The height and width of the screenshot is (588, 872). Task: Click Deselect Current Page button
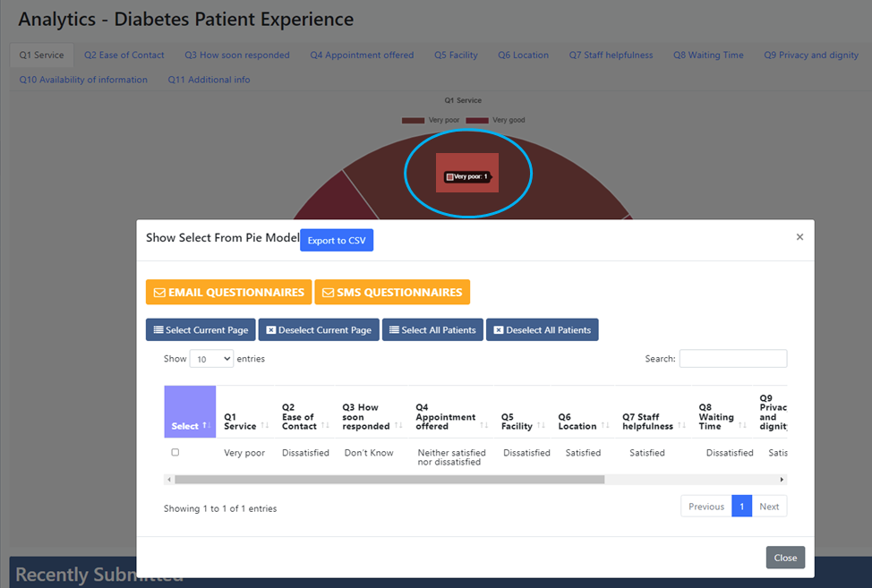tap(319, 330)
